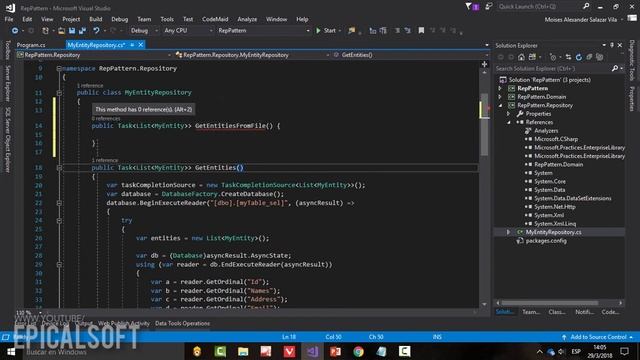The image size is (640, 360).
Task: Open the Data Tools Operations tab
Action: [x=182, y=323]
